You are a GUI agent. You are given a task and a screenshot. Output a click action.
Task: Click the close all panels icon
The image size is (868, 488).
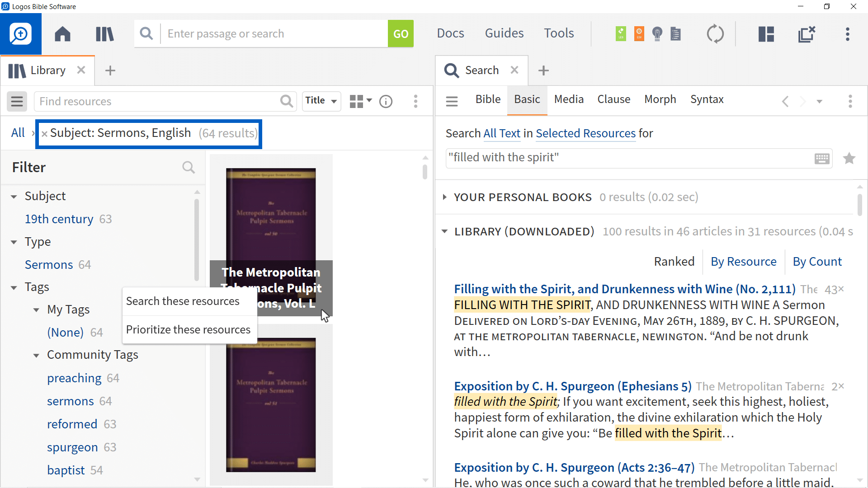(807, 34)
